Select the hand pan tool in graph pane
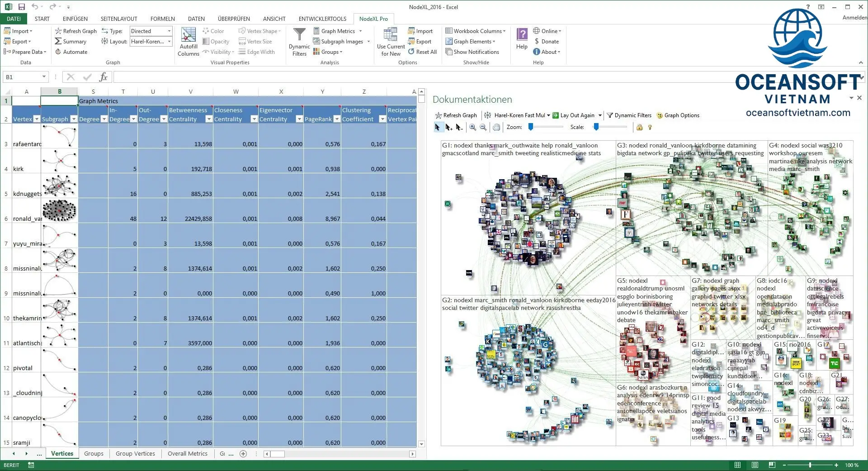This screenshot has width=868, height=471. click(496, 128)
